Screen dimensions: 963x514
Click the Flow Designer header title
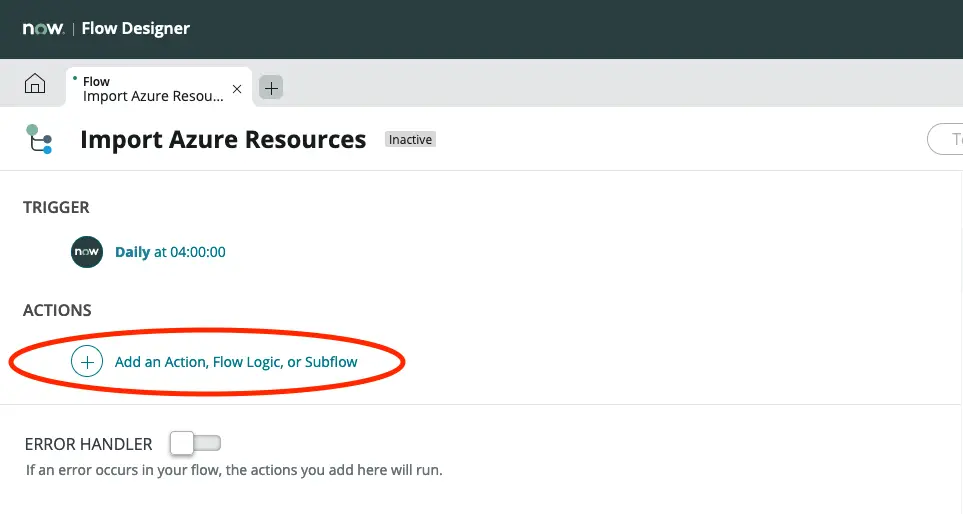(x=135, y=28)
